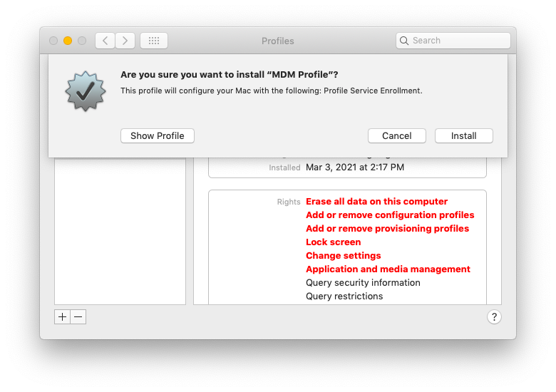Install the MDM Profile

click(x=463, y=135)
